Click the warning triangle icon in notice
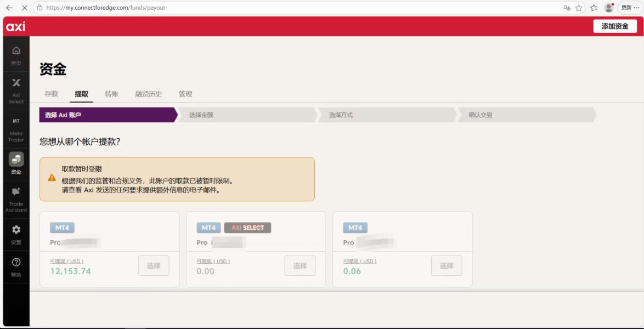The image size is (644, 329). tap(52, 178)
